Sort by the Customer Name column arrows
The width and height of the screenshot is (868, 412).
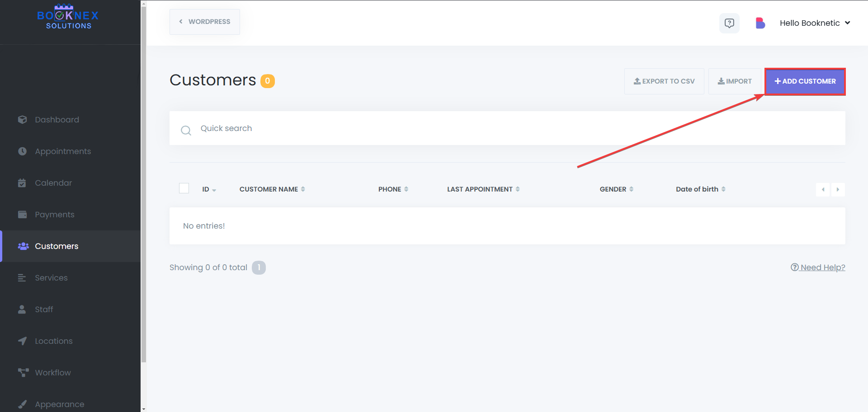303,189
